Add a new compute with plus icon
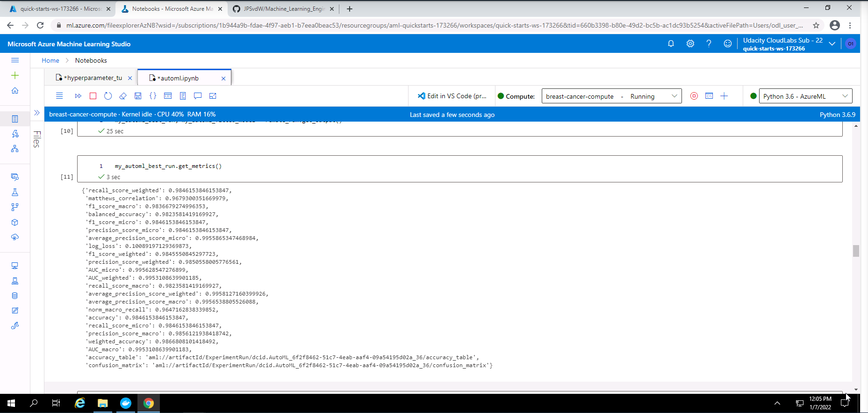868x413 pixels. coord(724,96)
